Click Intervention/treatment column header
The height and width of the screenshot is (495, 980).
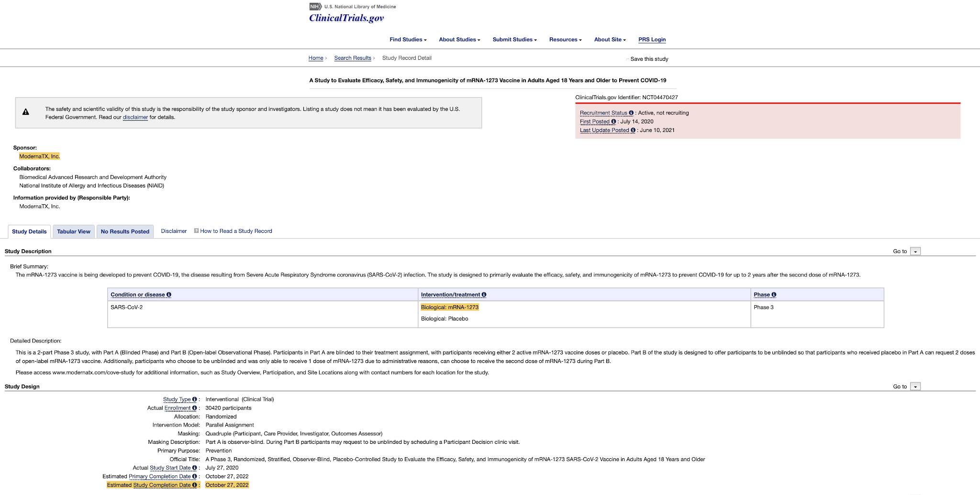450,295
